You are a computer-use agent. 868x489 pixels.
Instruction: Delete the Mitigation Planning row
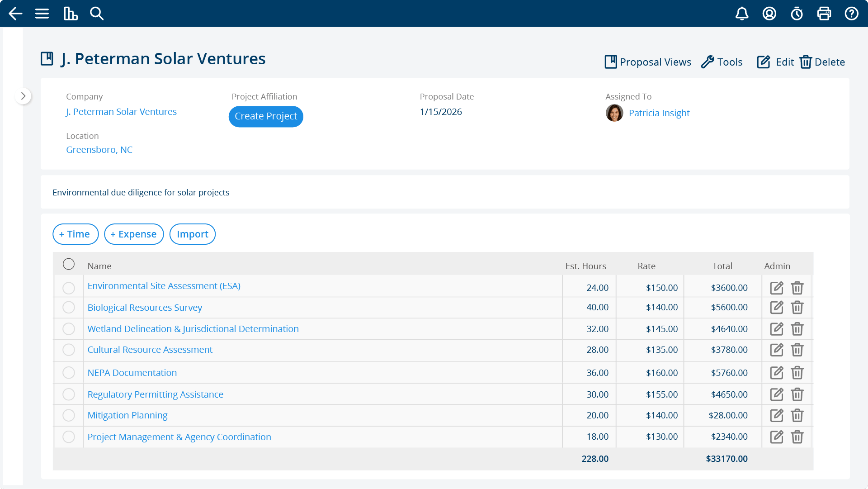pos(797,415)
